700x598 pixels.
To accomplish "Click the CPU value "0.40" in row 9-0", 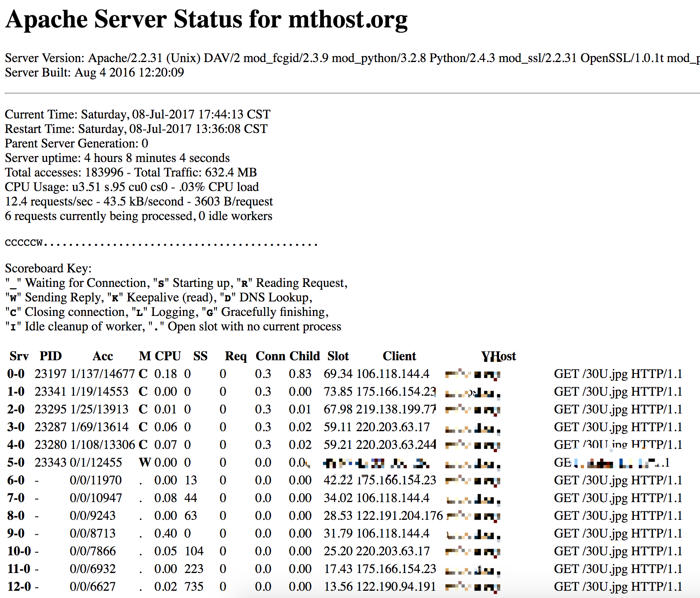I will pyautogui.click(x=166, y=534).
